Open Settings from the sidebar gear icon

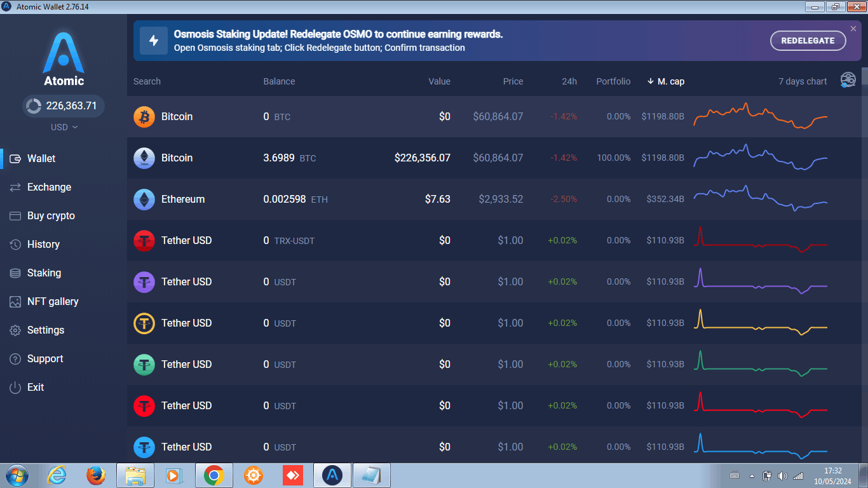(15, 330)
